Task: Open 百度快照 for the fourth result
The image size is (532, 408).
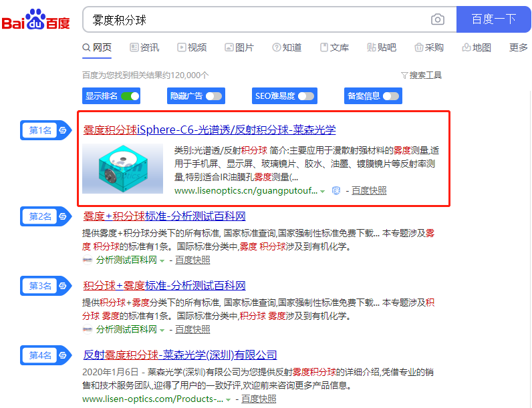Action: click(259, 399)
